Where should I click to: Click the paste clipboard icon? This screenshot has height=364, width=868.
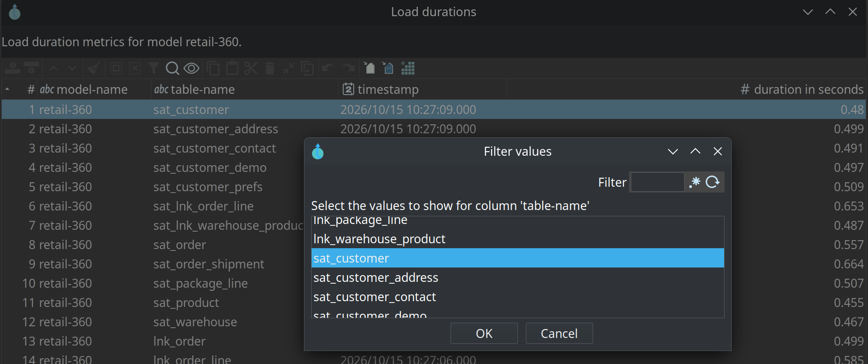pyautogui.click(x=232, y=68)
